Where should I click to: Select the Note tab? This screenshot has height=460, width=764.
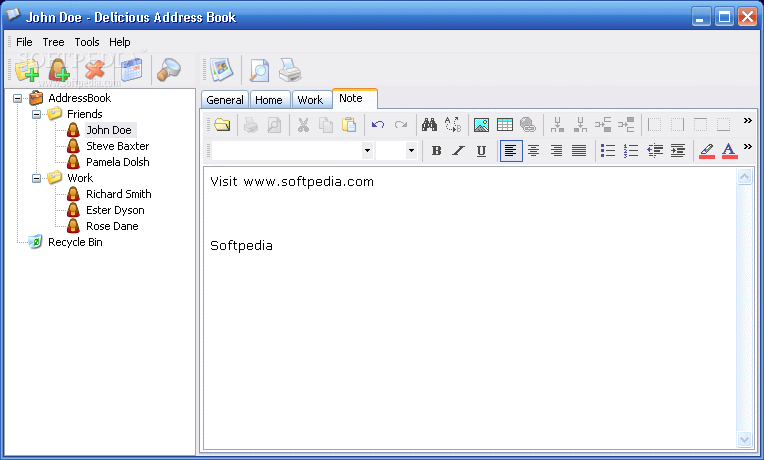355,98
